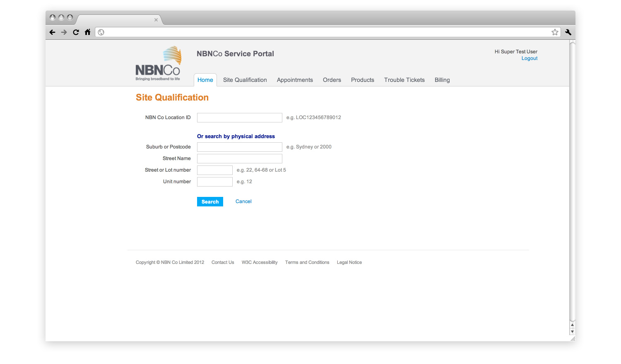This screenshot has height=364, width=621.
Task: Go to the browser home icon
Action: tap(87, 32)
